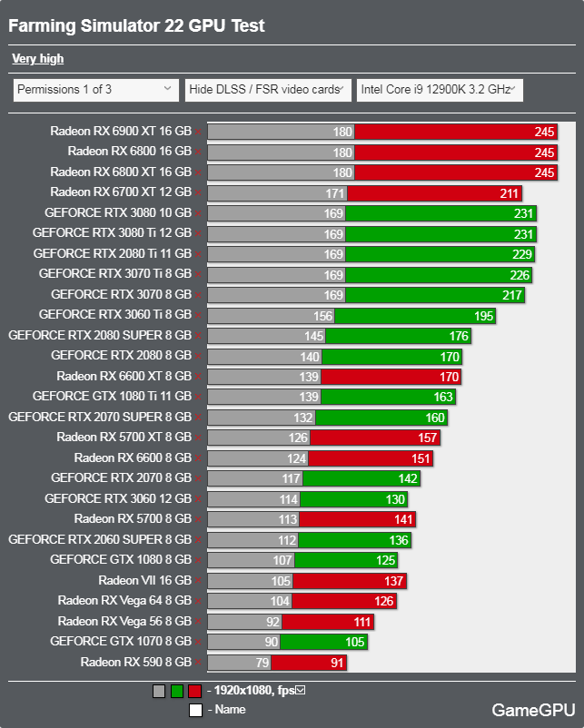Click the red bar showing 245 for RX 6900 XT
Viewport: 584px width, 728px height.
point(456,132)
